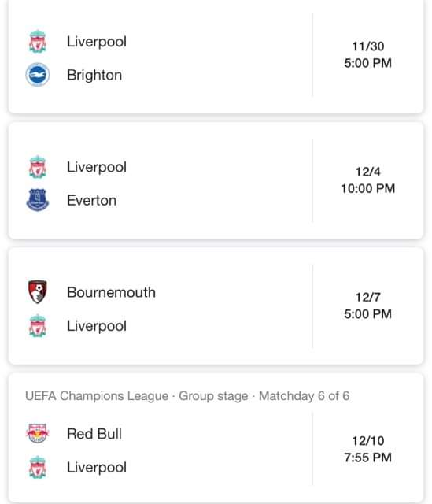432x504 pixels.
Task: Open the Red Bull team name
Action: (94, 434)
